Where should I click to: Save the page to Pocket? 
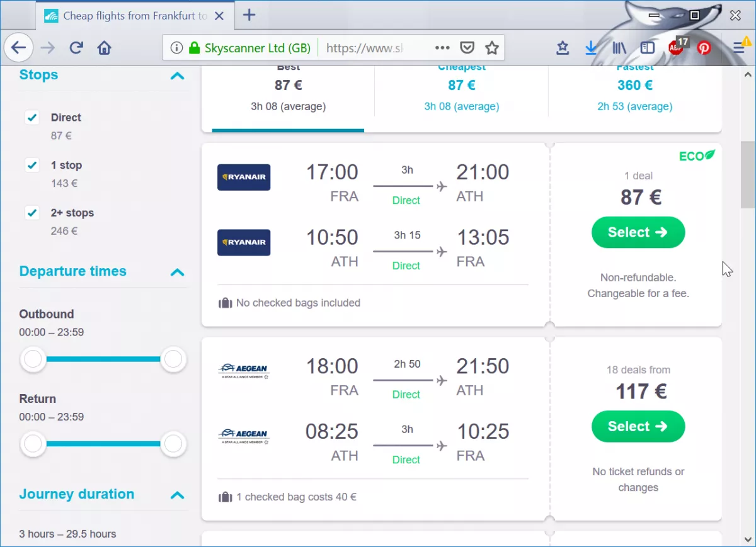467,48
